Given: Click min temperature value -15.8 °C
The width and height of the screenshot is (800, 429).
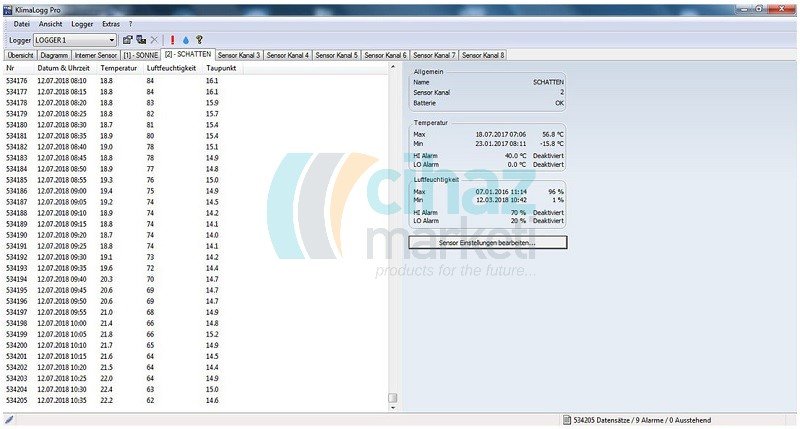Looking at the screenshot, I should (552, 143).
